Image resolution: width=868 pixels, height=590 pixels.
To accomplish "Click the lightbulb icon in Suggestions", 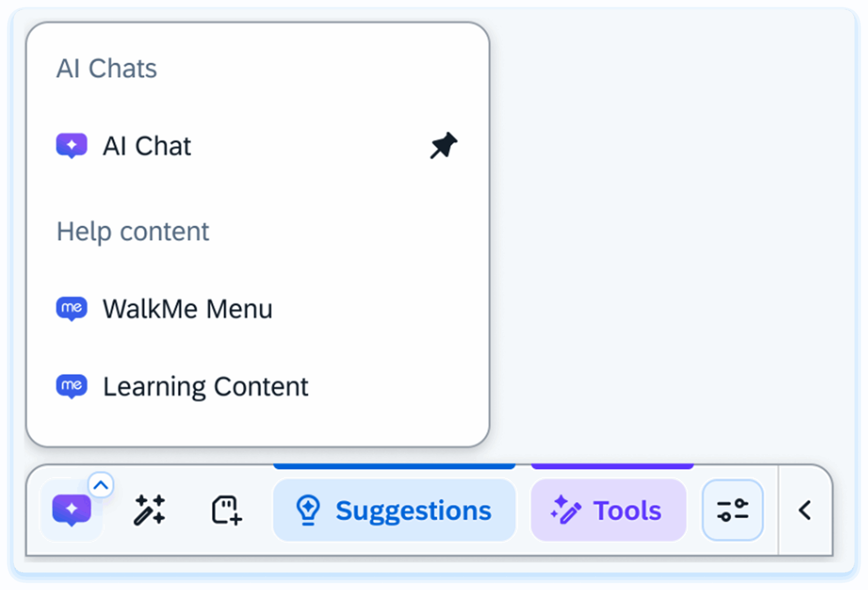I will coord(308,510).
